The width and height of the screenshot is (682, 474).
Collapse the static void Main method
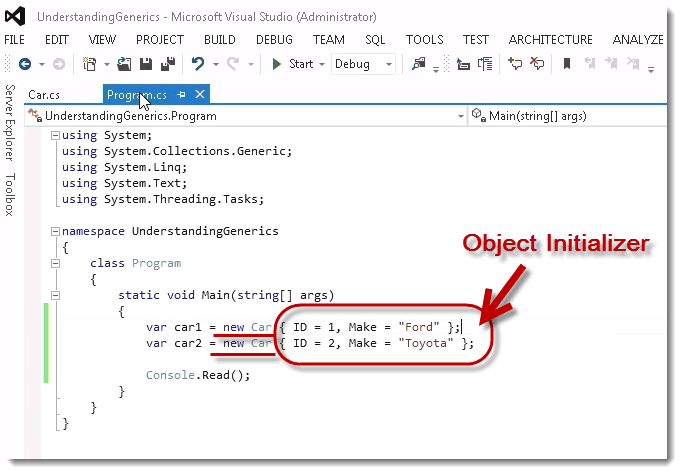(55, 296)
